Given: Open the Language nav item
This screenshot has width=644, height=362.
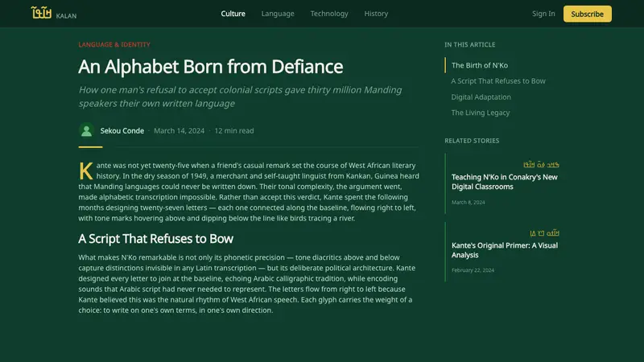Looking at the screenshot, I should (278, 14).
